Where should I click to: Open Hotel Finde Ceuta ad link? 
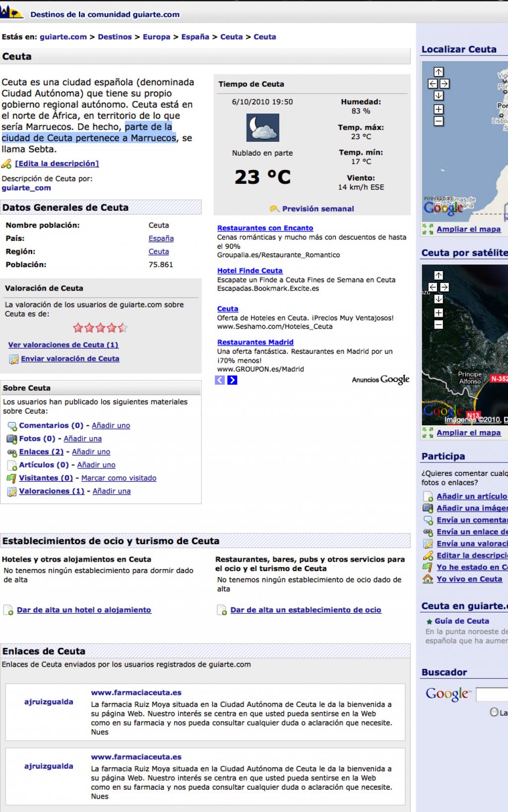(250, 271)
